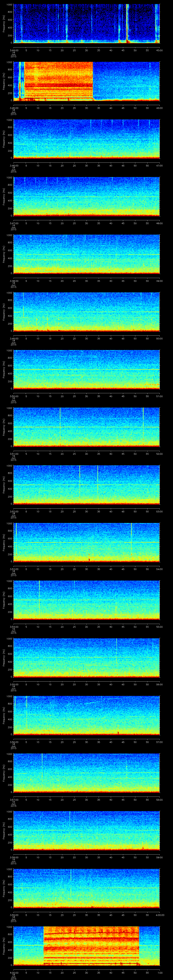Screen dimensions: 173x980
Task: Click the '3:53:00' time axis label
Action: click(x=14, y=569)
